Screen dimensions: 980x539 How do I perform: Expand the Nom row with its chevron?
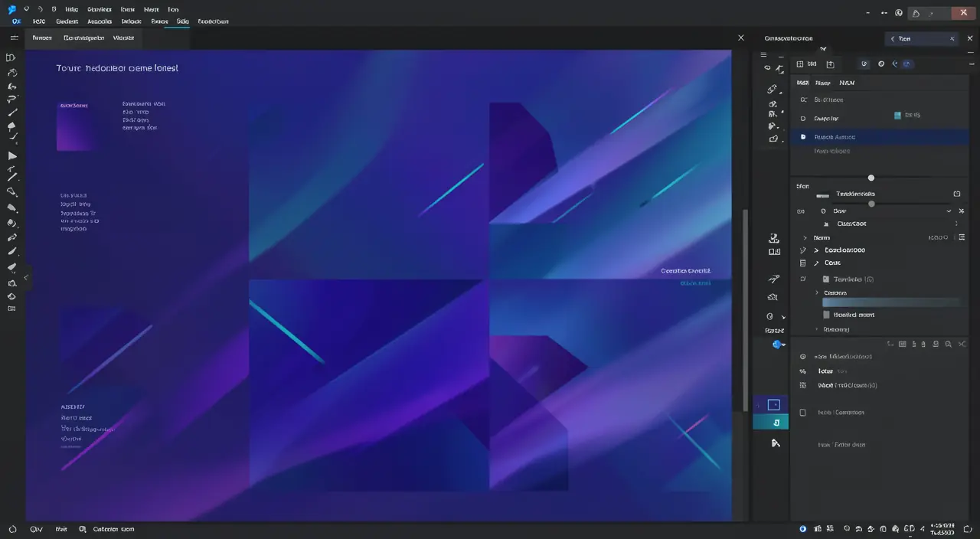pos(805,238)
